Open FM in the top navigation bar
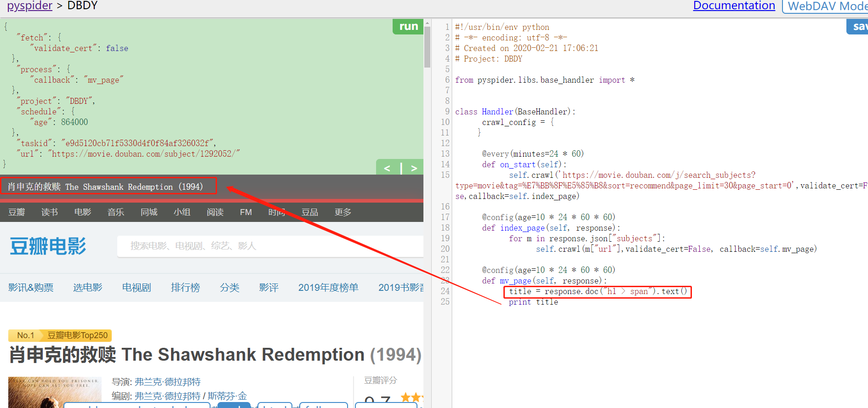 [x=246, y=212]
